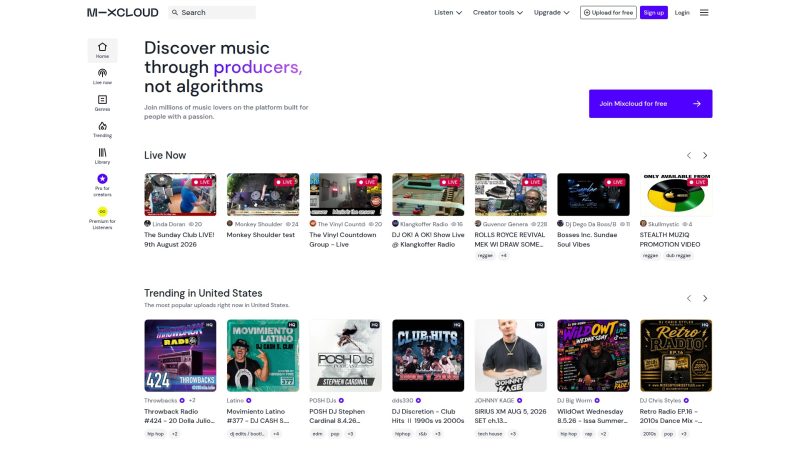Click verified badge next to DJ Big Worm
This screenshot has height=450, width=800.
[597, 401]
